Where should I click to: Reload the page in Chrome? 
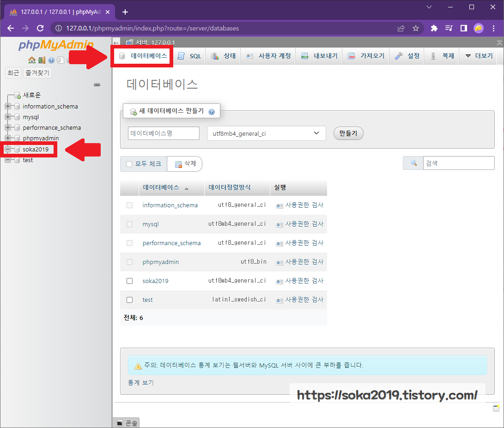(40, 28)
